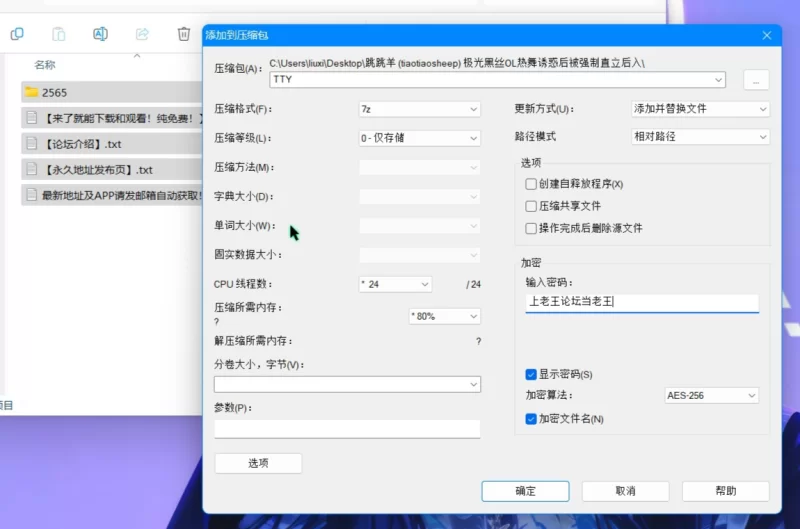
Task: Open the 加密算法 AES-256 dropdown
Action: [x=711, y=396]
